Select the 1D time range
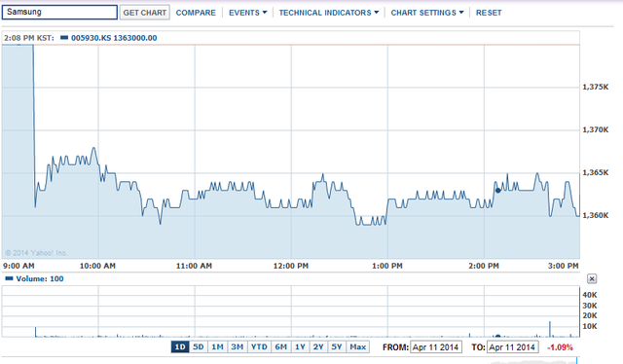 [x=180, y=346]
